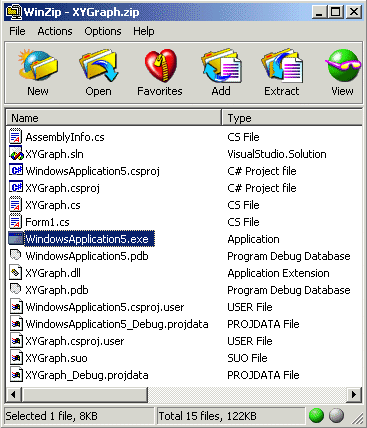
Task: Maximize the WinZip window
Action: pyautogui.click(x=336, y=12)
